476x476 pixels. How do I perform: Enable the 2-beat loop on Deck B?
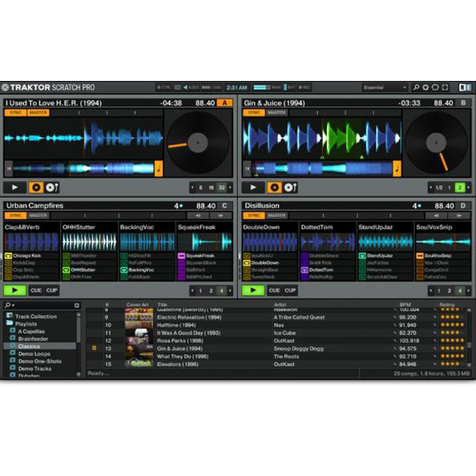[459, 187]
